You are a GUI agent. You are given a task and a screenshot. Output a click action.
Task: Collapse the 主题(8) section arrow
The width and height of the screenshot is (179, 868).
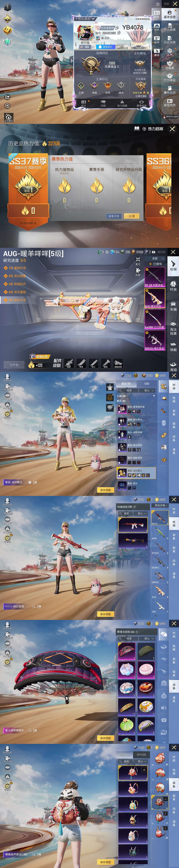pos(154,396)
